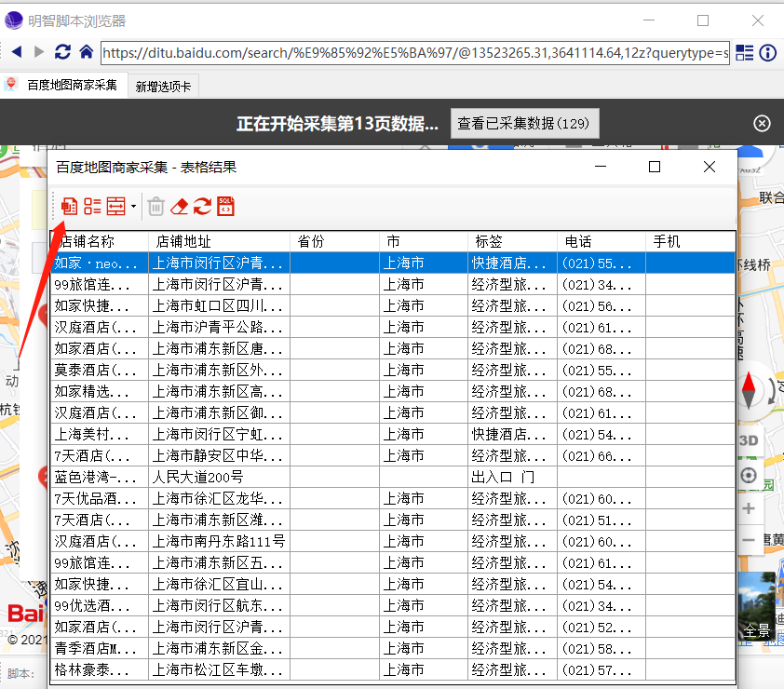The image size is (784, 689).
Task: Open the info icon in browser toolbar
Action: [767, 52]
